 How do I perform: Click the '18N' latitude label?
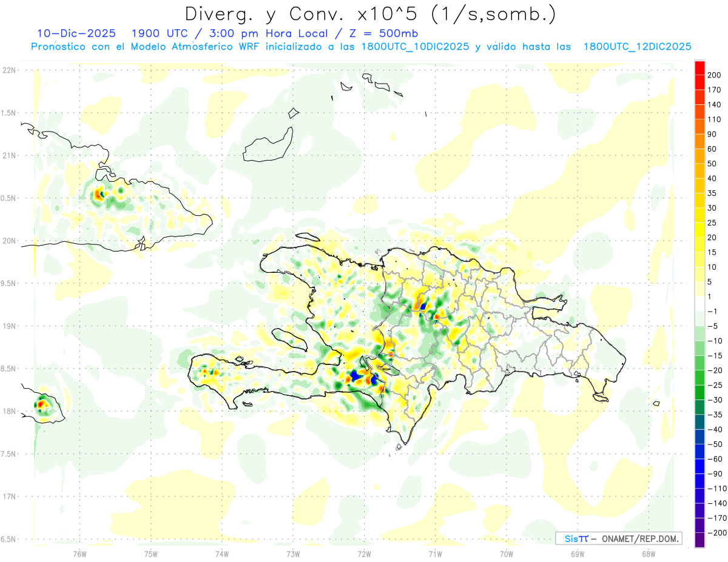click(8, 412)
